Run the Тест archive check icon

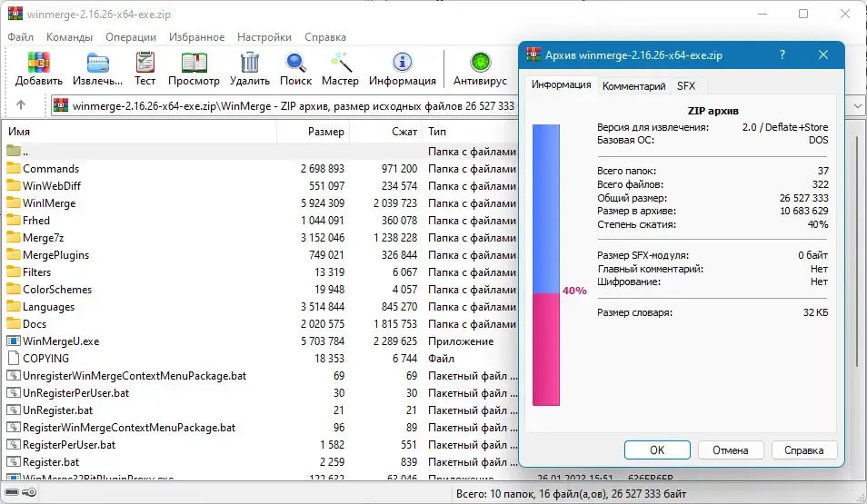point(144,63)
